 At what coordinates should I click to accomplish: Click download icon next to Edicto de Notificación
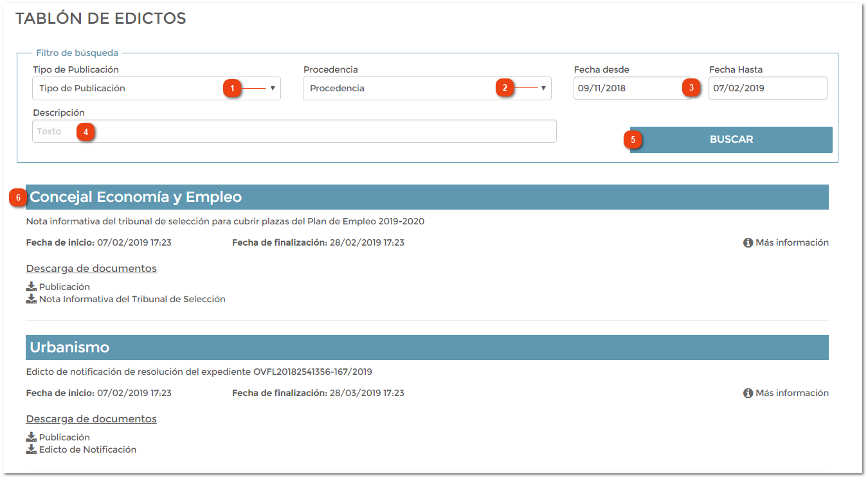click(x=31, y=449)
